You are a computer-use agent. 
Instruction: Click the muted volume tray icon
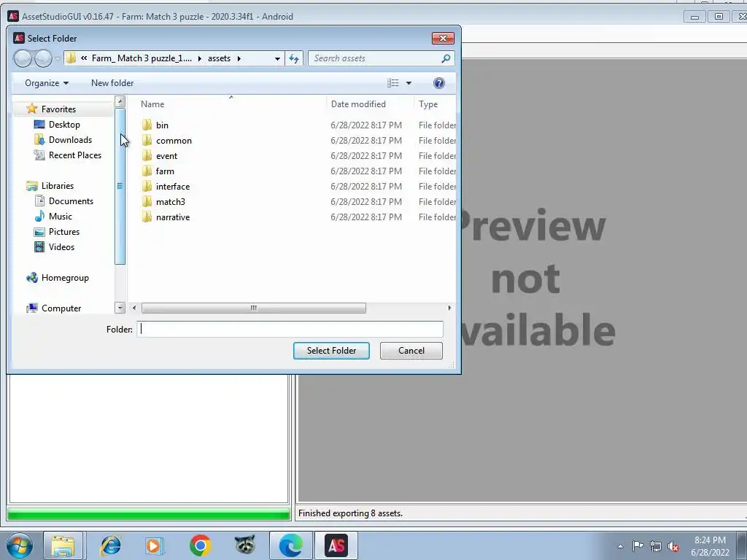673,546
